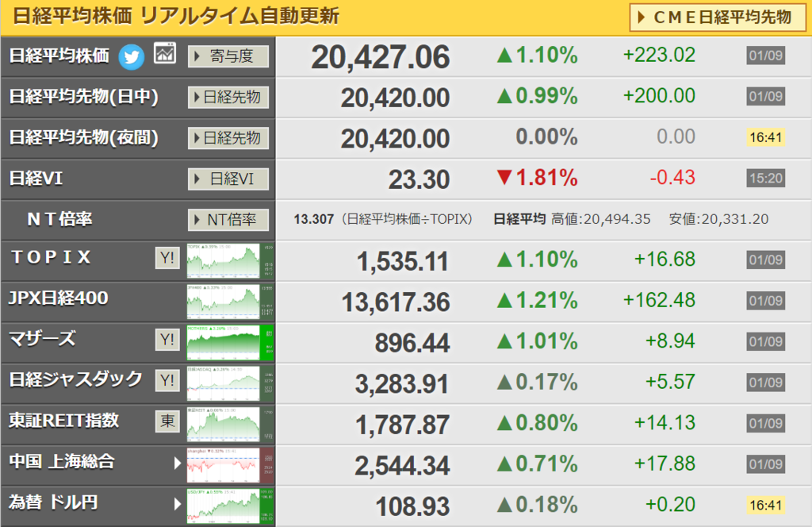
Task: Click 日経先物 button in the 夜間 row
Action: (x=228, y=138)
